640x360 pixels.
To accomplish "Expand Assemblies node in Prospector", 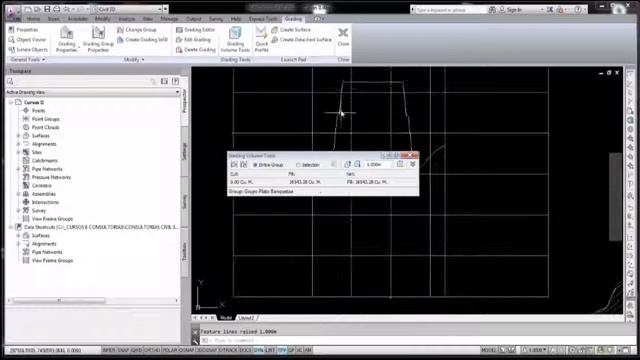I will tap(18, 194).
